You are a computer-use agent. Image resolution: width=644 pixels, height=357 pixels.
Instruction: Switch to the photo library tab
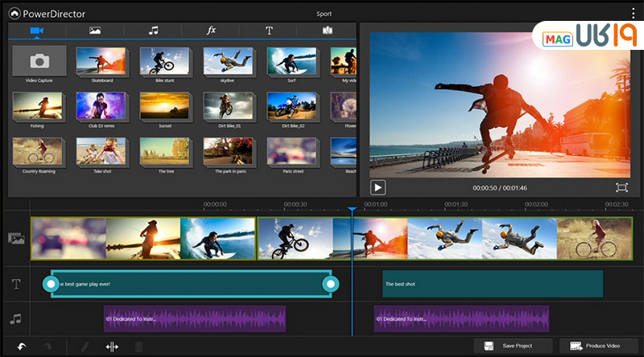click(x=94, y=31)
